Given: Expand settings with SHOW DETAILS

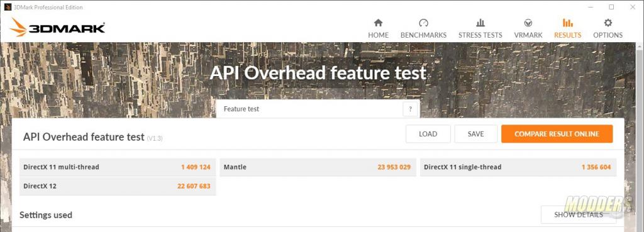Looking at the screenshot, I should (579, 215).
